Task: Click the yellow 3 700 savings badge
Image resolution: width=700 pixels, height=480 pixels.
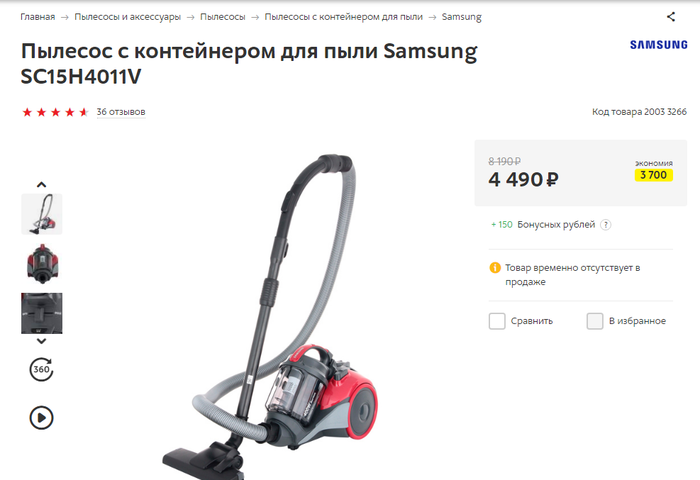Action: point(654,175)
